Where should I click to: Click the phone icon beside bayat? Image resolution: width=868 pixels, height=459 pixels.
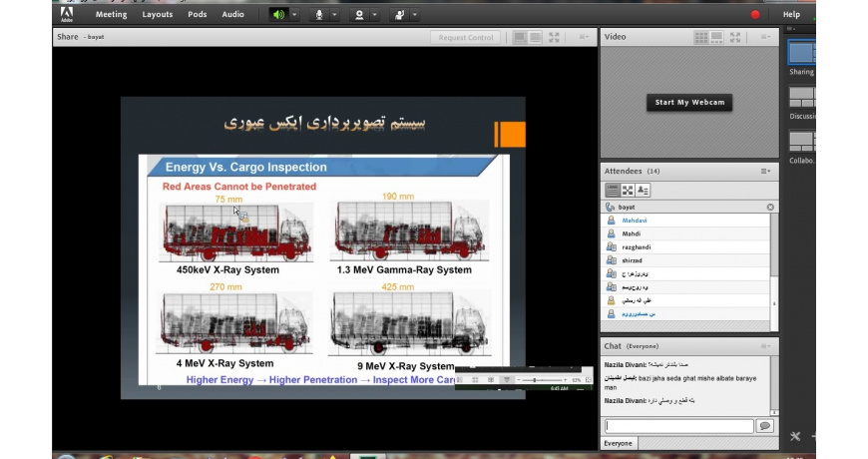[610, 208]
